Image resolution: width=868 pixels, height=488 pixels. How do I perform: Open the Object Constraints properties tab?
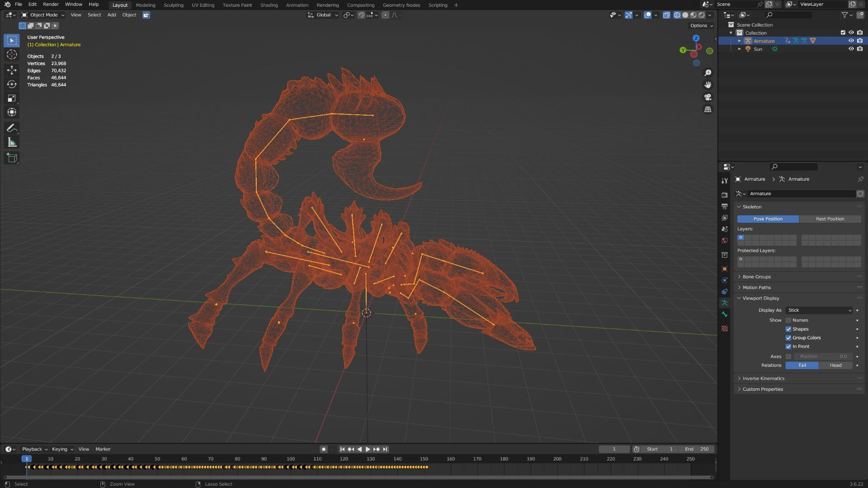click(x=725, y=291)
